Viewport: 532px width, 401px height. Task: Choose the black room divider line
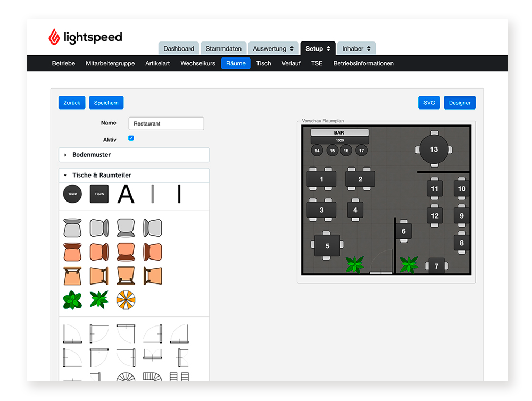pyautogui.click(x=179, y=194)
